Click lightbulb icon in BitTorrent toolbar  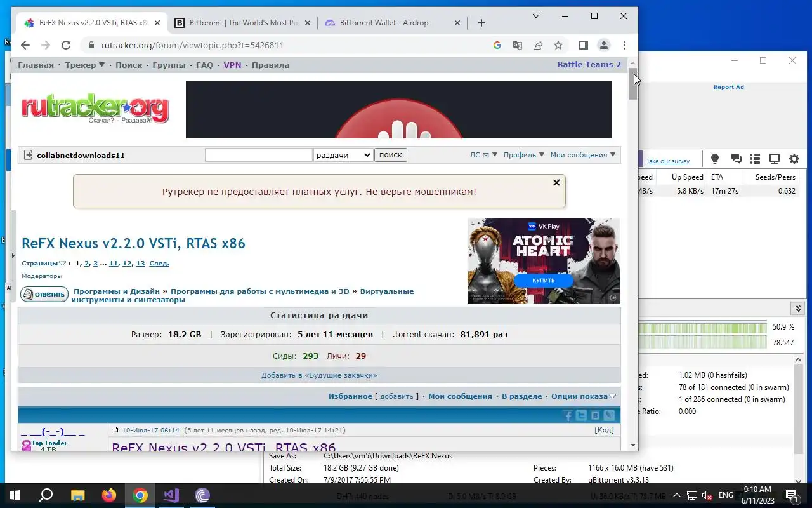715,159
